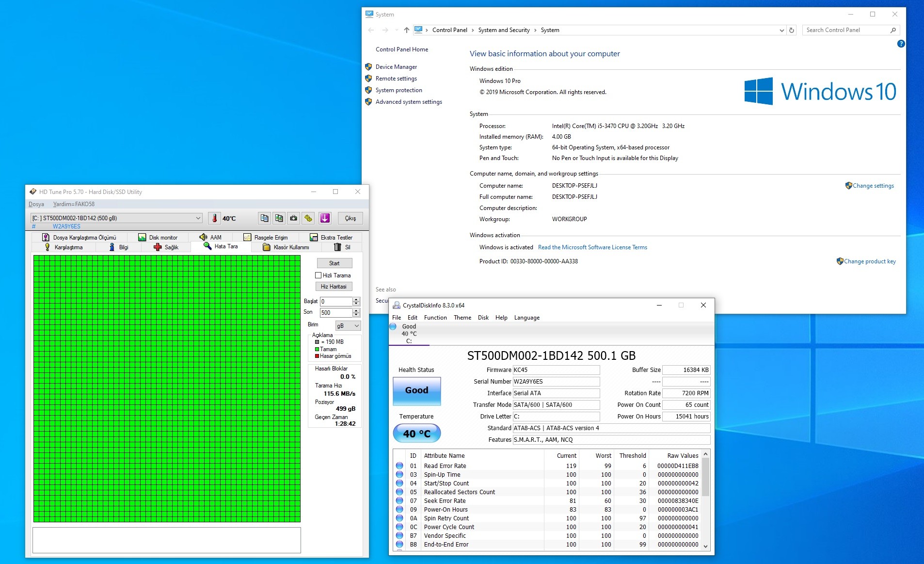Click the Good health status button
This screenshot has height=564, width=924.
pyautogui.click(x=417, y=390)
